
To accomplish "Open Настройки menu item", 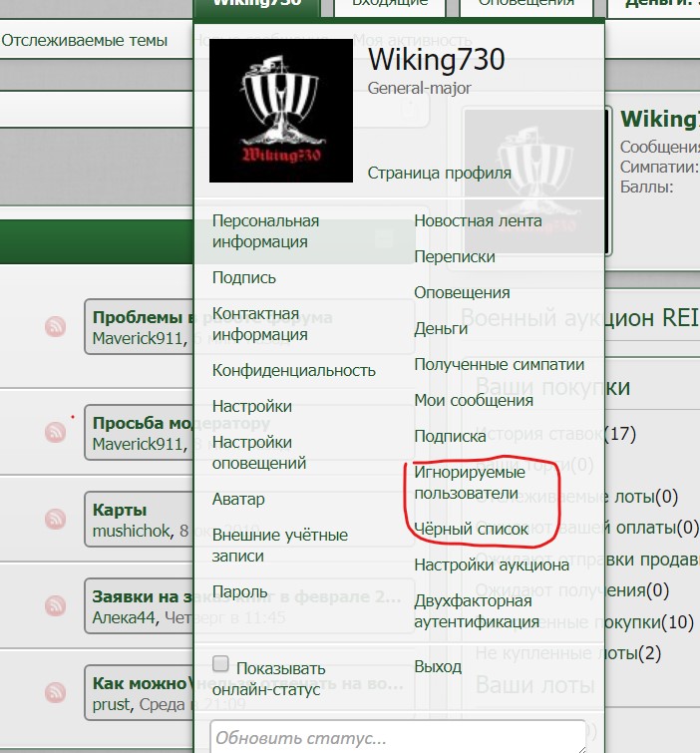I will [x=252, y=406].
